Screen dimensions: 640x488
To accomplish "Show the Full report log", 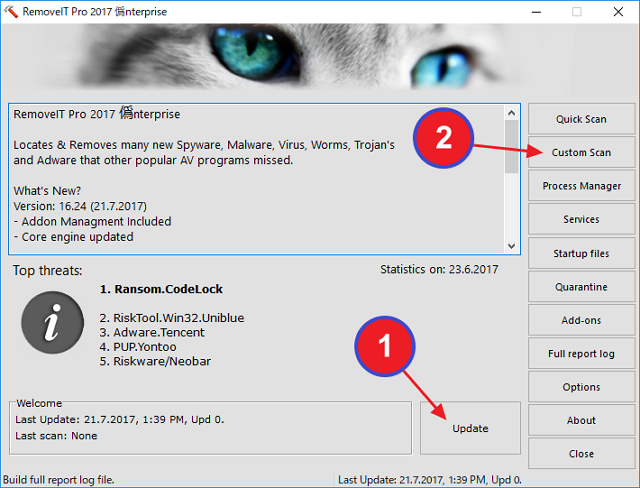I will [581, 354].
